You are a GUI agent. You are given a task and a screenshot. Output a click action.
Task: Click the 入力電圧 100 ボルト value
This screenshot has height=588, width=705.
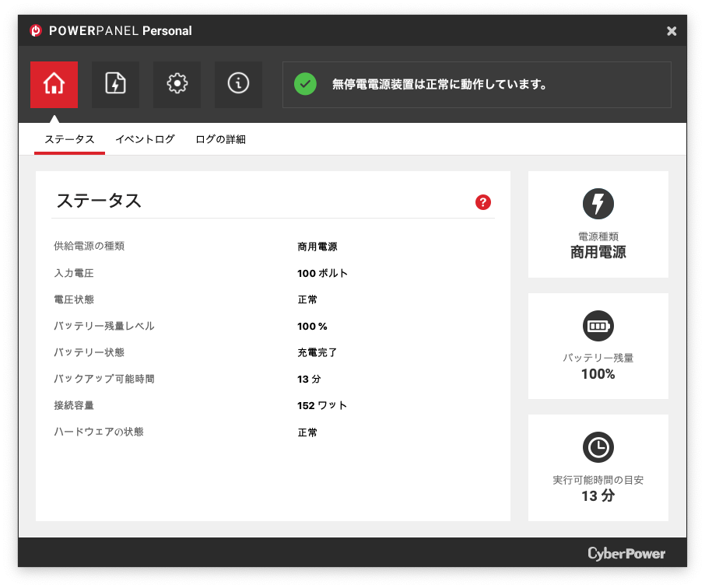click(x=322, y=273)
